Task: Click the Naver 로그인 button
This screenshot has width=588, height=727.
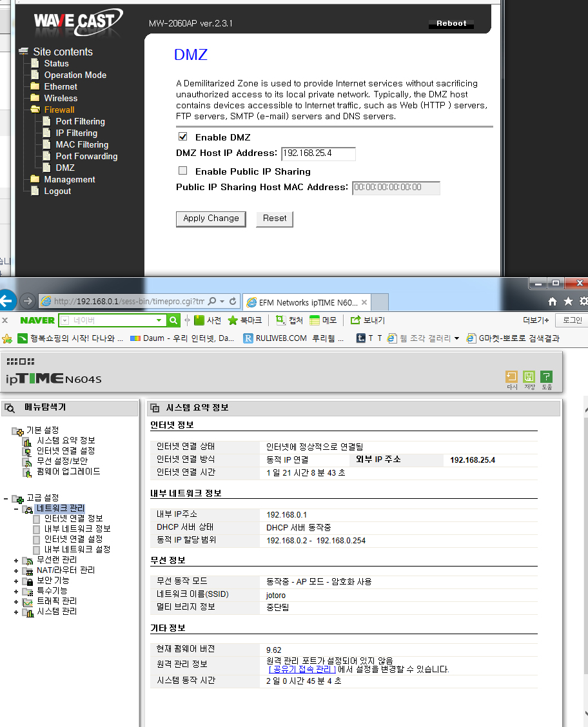Action: click(573, 320)
